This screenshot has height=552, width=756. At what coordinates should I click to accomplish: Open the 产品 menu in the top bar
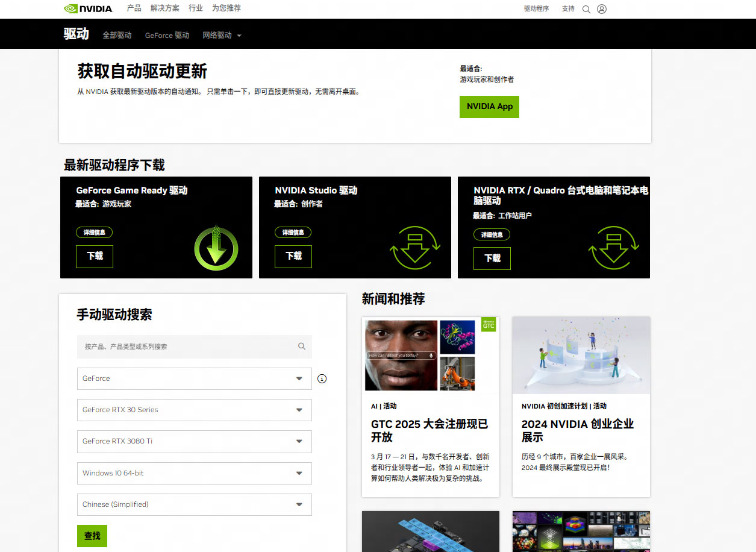pos(134,8)
